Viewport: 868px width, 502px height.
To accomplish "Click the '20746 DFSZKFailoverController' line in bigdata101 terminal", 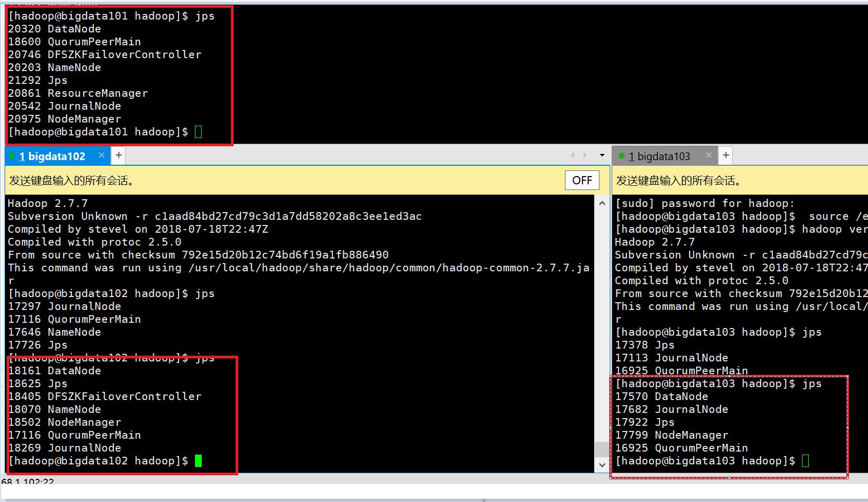I will [104, 55].
